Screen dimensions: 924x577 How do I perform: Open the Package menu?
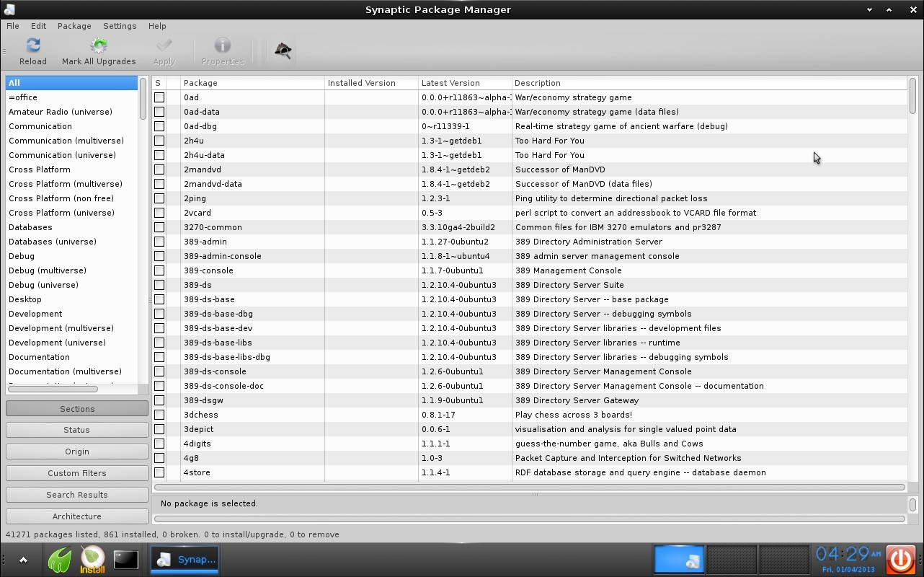click(74, 26)
